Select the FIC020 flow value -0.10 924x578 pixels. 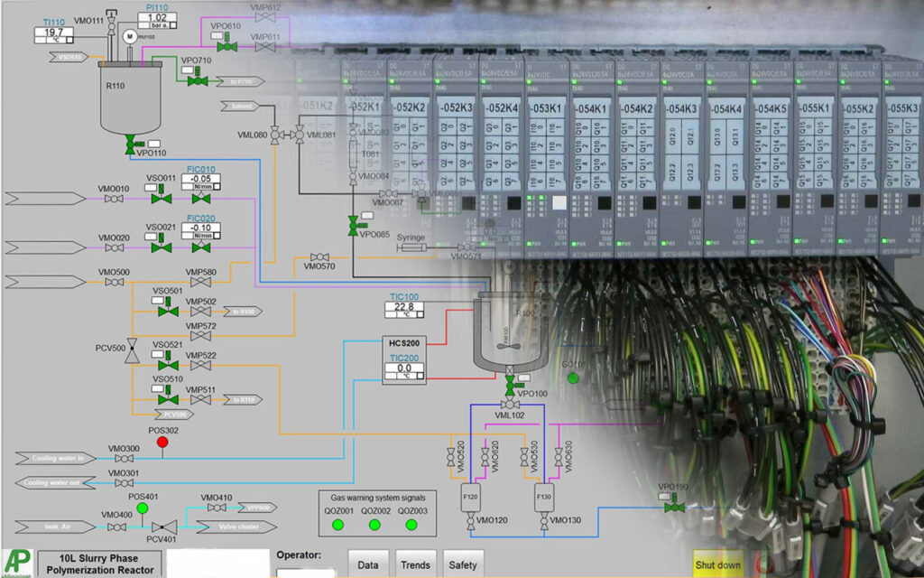coord(201,228)
